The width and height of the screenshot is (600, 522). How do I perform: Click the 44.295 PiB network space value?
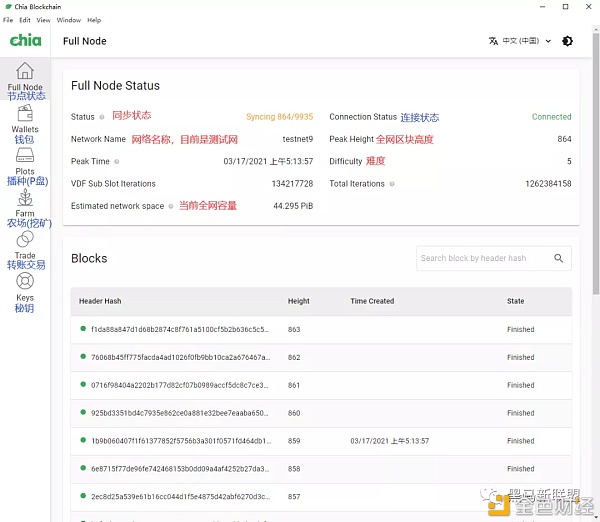[293, 206]
